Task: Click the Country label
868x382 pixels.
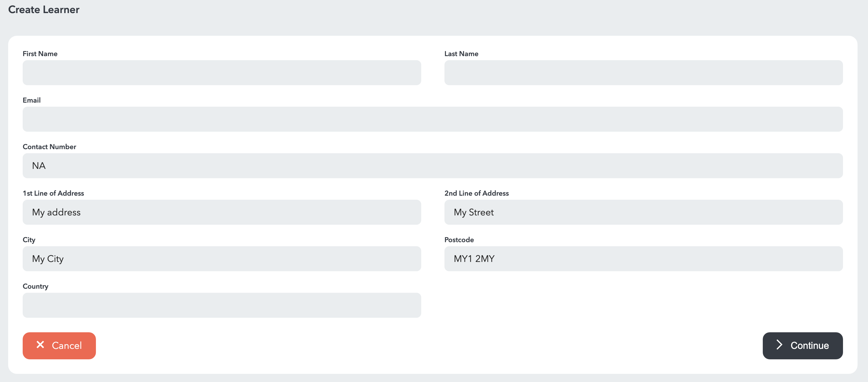Action: (x=35, y=286)
